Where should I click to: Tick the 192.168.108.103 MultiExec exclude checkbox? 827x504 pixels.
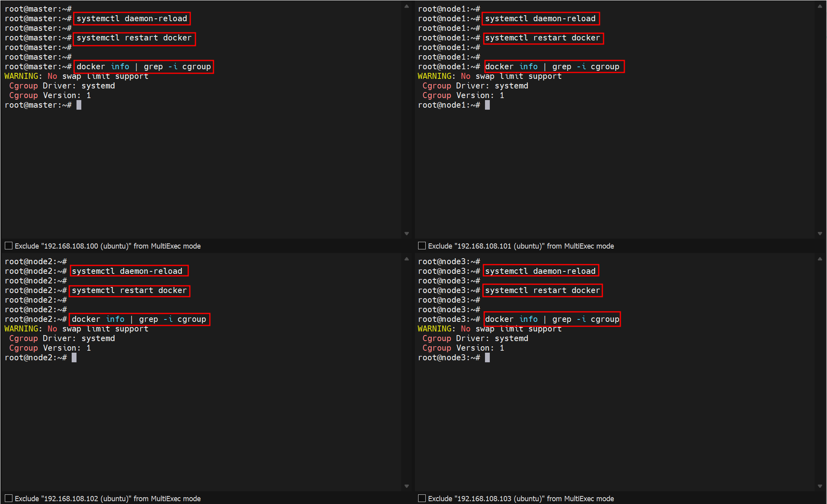click(x=422, y=498)
